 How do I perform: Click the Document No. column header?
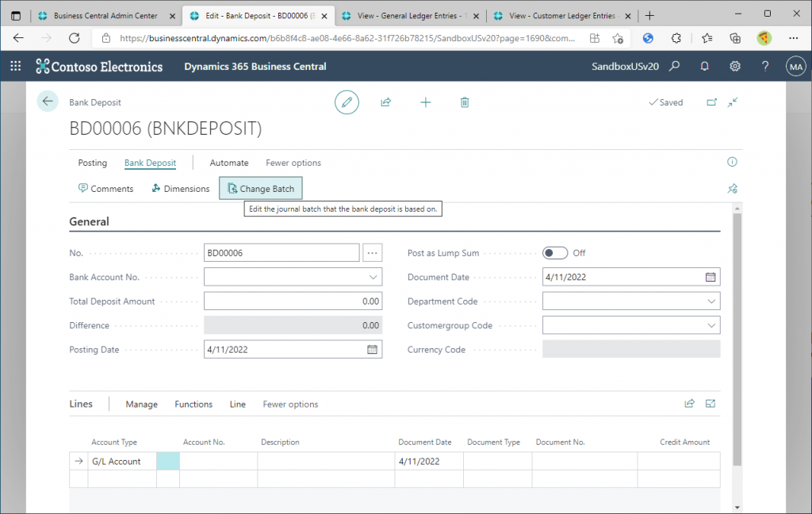[x=561, y=442]
